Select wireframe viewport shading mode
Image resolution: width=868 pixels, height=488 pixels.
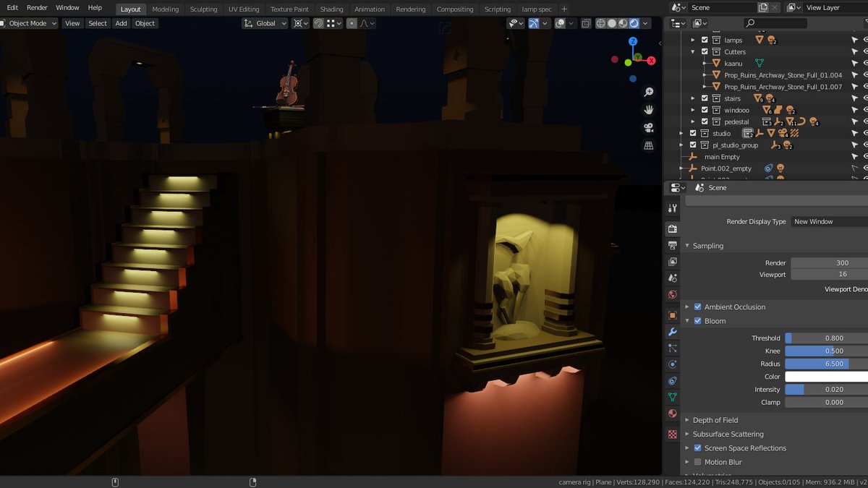click(600, 23)
